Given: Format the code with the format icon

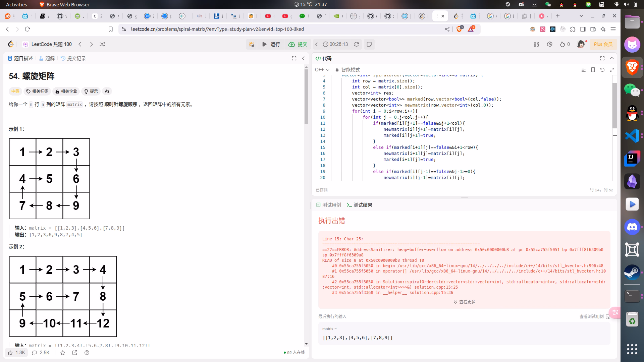Looking at the screenshot, I should coord(583,70).
